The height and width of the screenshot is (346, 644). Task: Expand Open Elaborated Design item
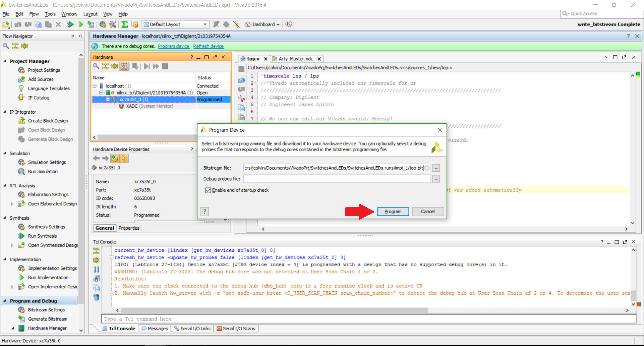[12, 204]
